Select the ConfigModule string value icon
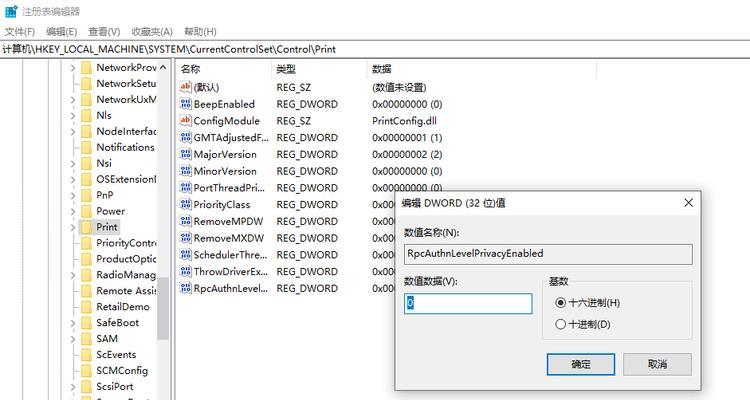Viewport: 750px width, 400px height. [x=186, y=121]
